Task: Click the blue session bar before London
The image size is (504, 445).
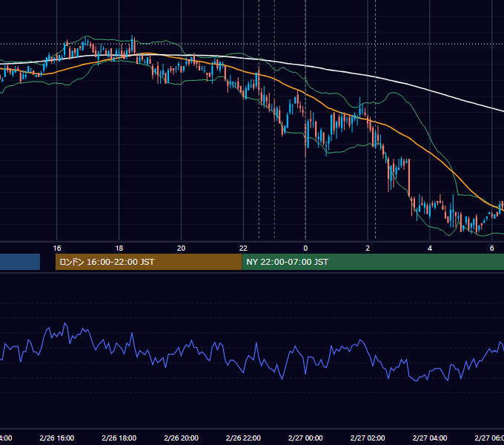Action: pyautogui.click(x=20, y=262)
